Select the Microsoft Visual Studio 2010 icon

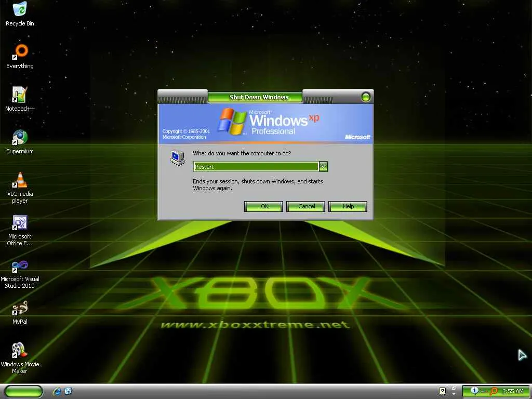click(20, 266)
